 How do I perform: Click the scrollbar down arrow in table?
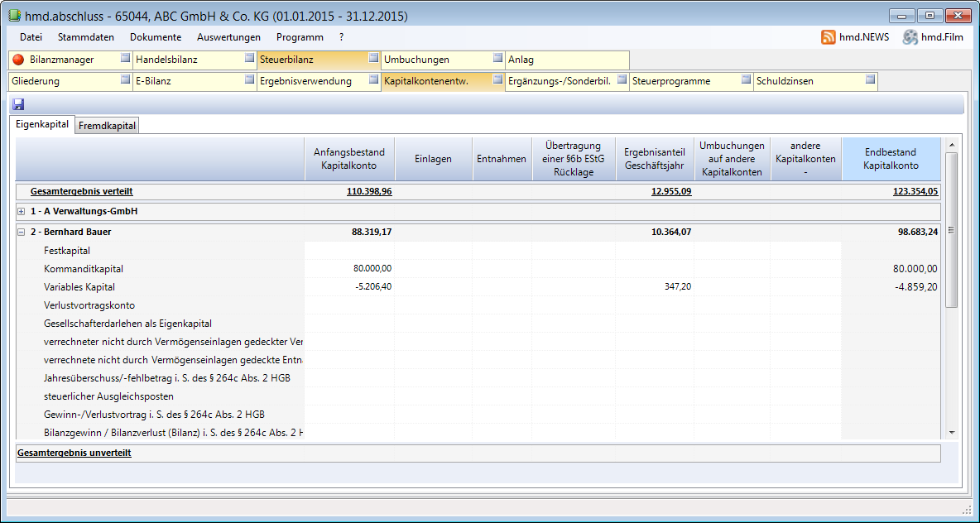[x=951, y=432]
